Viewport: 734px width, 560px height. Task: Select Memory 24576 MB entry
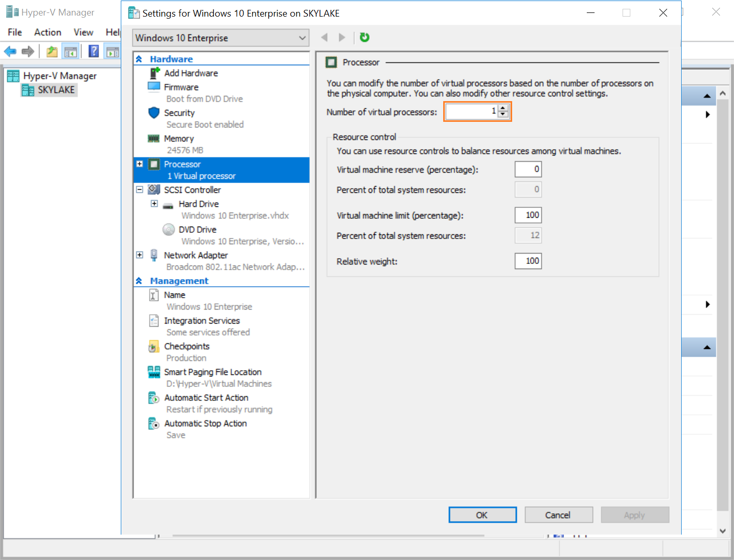(x=185, y=150)
